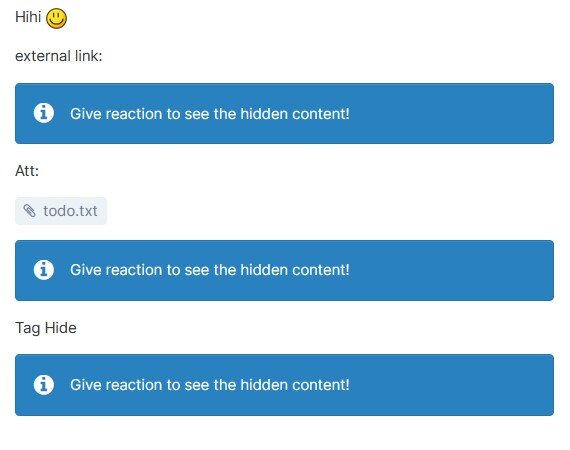
Task: Click word "link:" in the external link label
Action: click(x=89, y=56)
